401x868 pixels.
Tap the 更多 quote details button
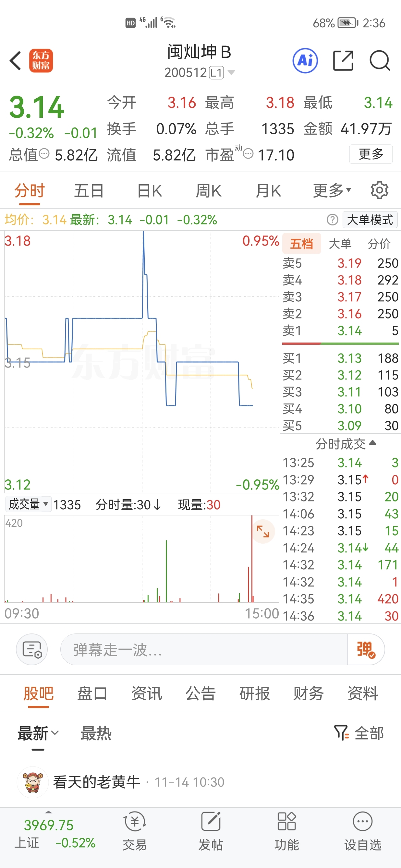pyautogui.click(x=371, y=154)
